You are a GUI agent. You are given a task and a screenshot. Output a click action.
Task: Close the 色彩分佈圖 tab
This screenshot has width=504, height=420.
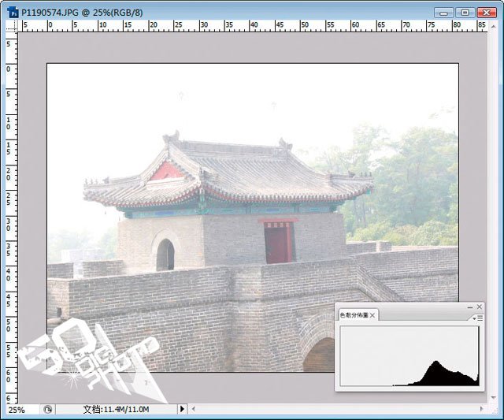372,315
